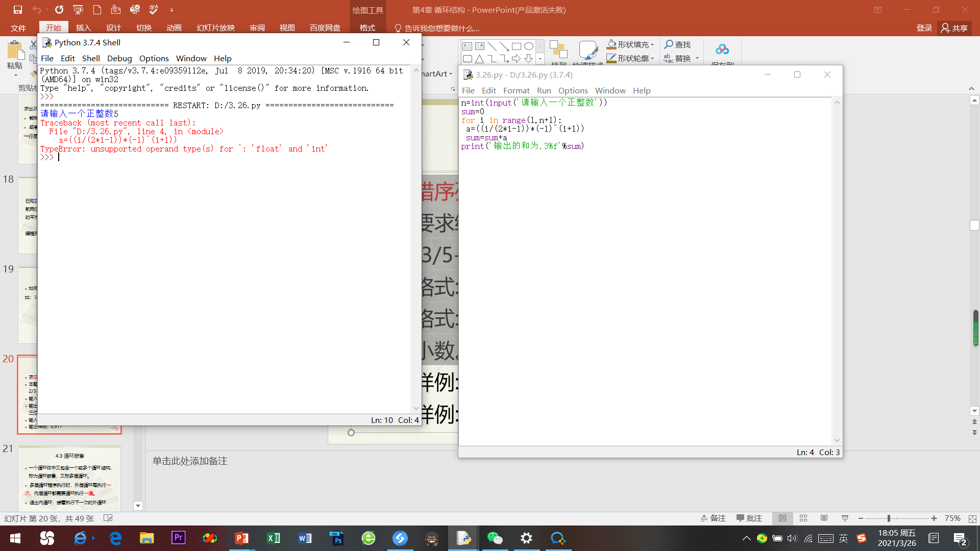Click the print preview icon in quick access toolbar
980x551 pixels.
[x=135, y=10]
